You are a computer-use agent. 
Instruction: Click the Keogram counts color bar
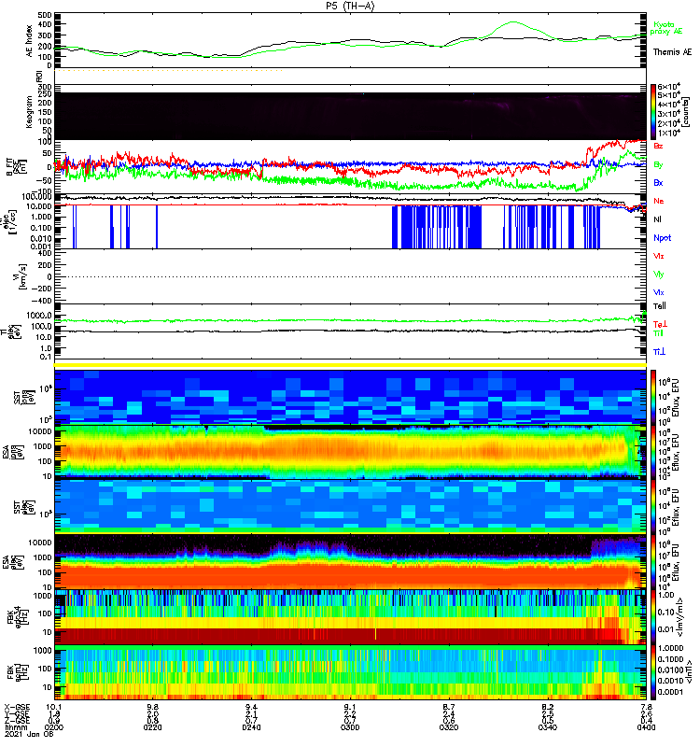[x=653, y=112]
